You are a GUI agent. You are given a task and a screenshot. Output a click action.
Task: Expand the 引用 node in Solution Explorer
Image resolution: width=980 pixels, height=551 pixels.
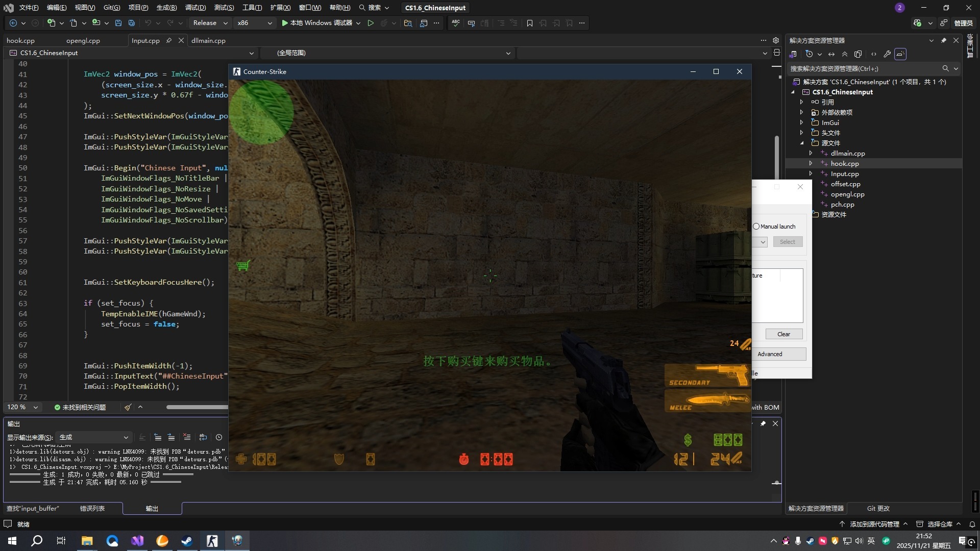(x=801, y=102)
